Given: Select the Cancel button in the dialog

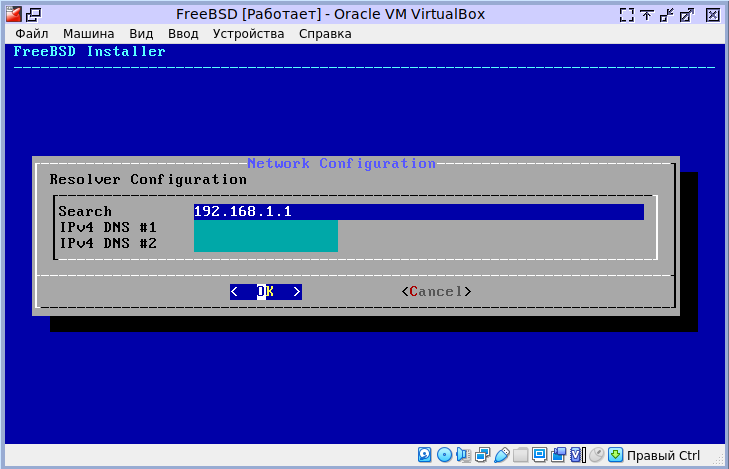Looking at the screenshot, I should 437,292.
